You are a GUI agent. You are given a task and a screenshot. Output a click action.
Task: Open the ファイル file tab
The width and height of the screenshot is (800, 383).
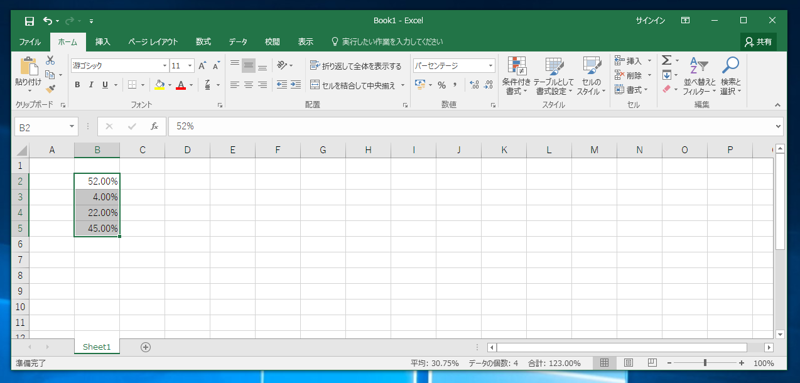click(30, 42)
